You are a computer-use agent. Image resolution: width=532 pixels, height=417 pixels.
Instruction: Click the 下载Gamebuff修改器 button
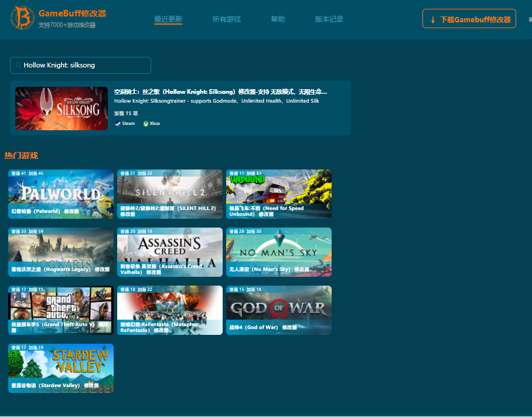point(469,19)
